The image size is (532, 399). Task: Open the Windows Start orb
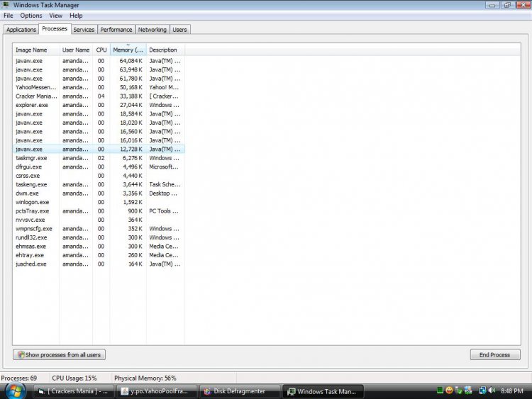15,391
